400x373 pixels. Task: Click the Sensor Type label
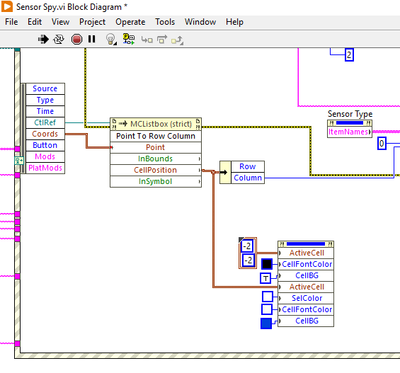coord(350,114)
